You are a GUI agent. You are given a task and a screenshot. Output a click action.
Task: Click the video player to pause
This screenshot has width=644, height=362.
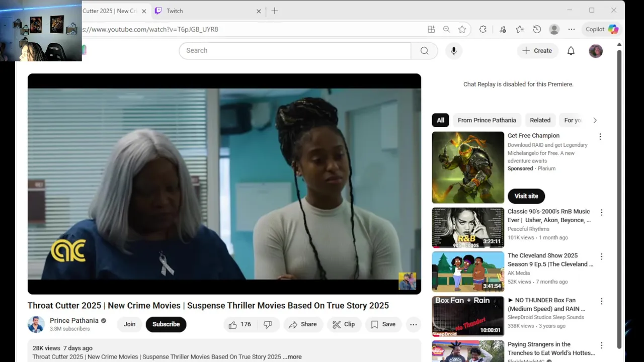point(224,184)
